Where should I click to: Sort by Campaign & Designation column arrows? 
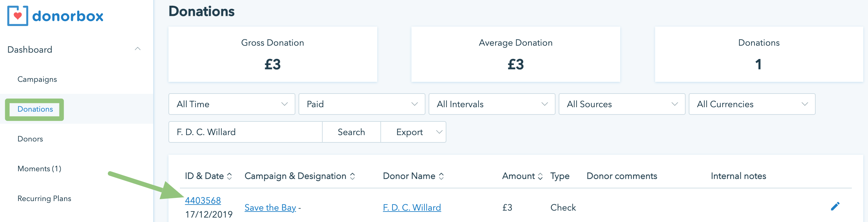pos(352,176)
